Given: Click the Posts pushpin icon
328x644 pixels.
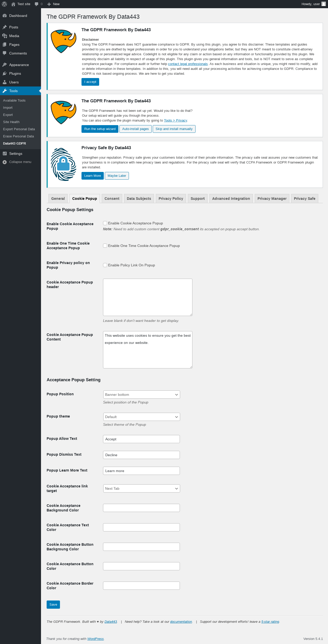Looking at the screenshot, I should click(5, 27).
